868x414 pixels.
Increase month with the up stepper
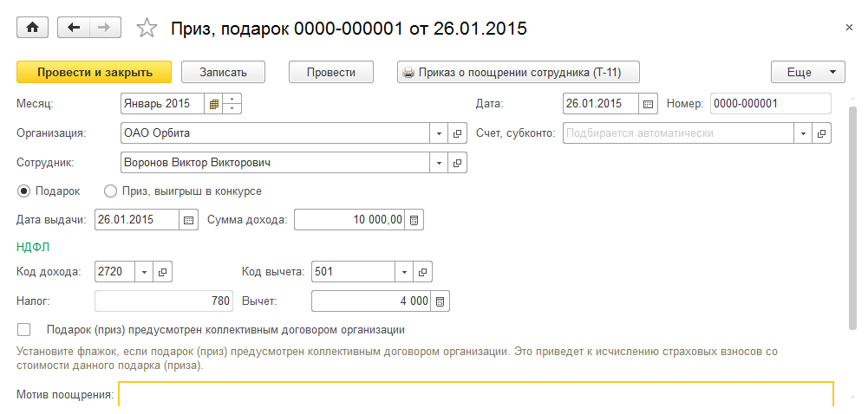click(x=232, y=99)
